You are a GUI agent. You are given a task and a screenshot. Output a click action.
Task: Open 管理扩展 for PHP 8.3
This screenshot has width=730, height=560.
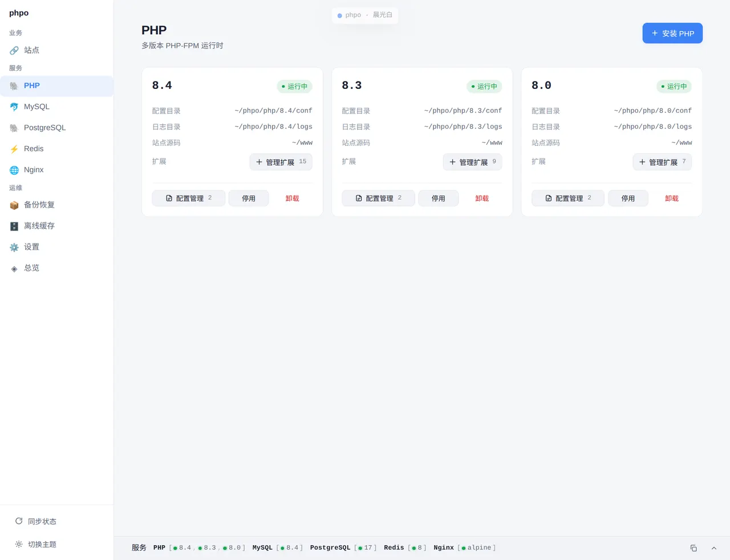pyautogui.click(x=472, y=162)
